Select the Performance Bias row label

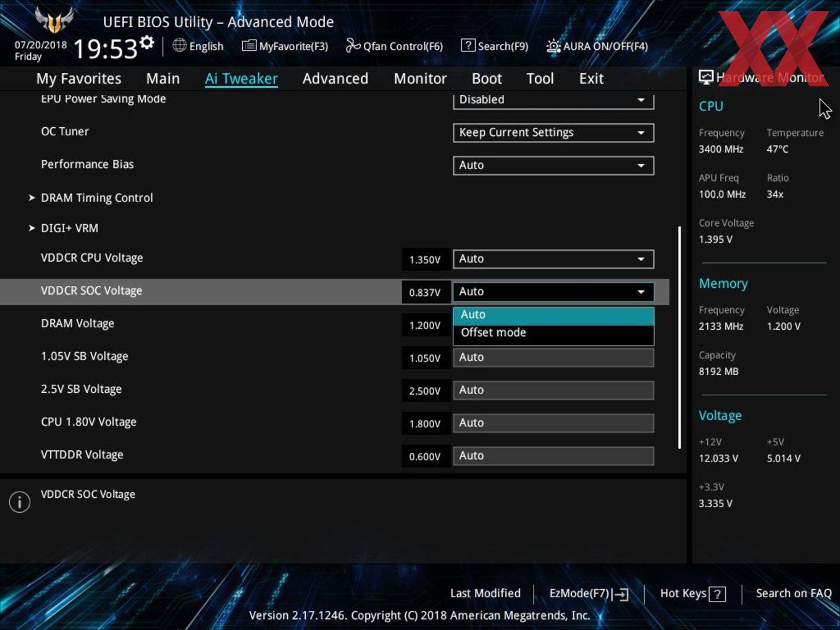(x=87, y=164)
